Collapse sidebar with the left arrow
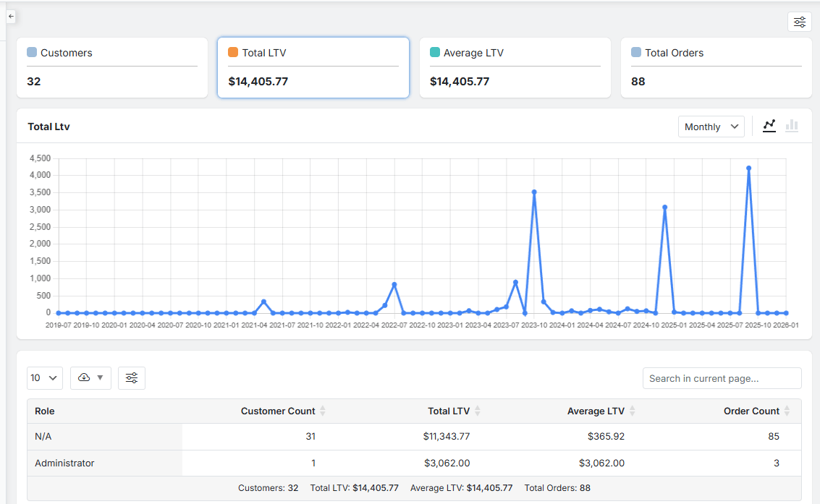 pos(11,16)
